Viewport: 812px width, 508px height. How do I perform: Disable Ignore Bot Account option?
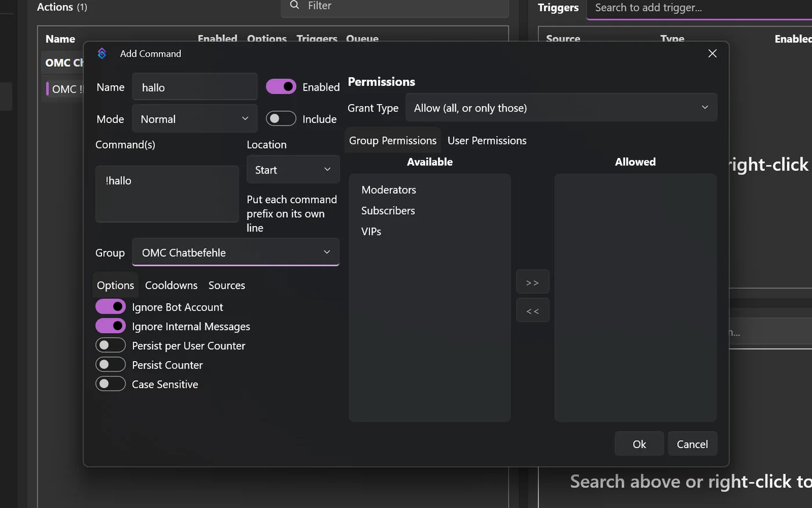[x=111, y=307]
